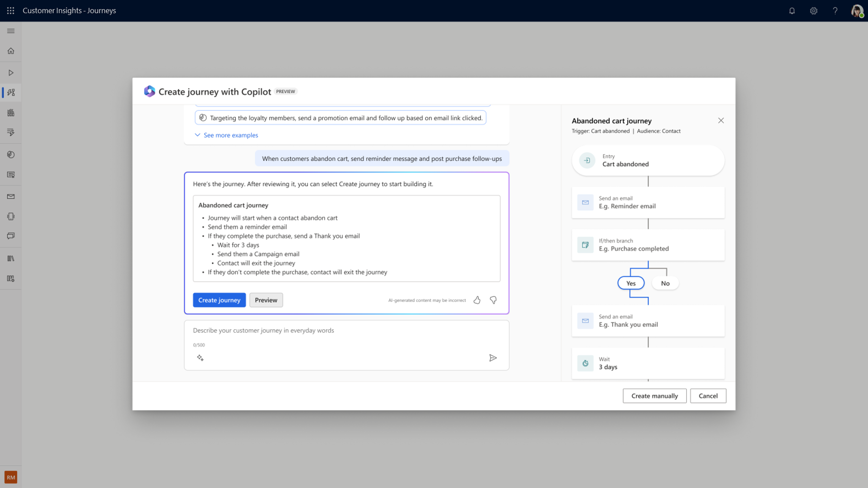Open the Microsoft 365 app launcher
The height and width of the screenshot is (488, 868).
tap(10, 10)
